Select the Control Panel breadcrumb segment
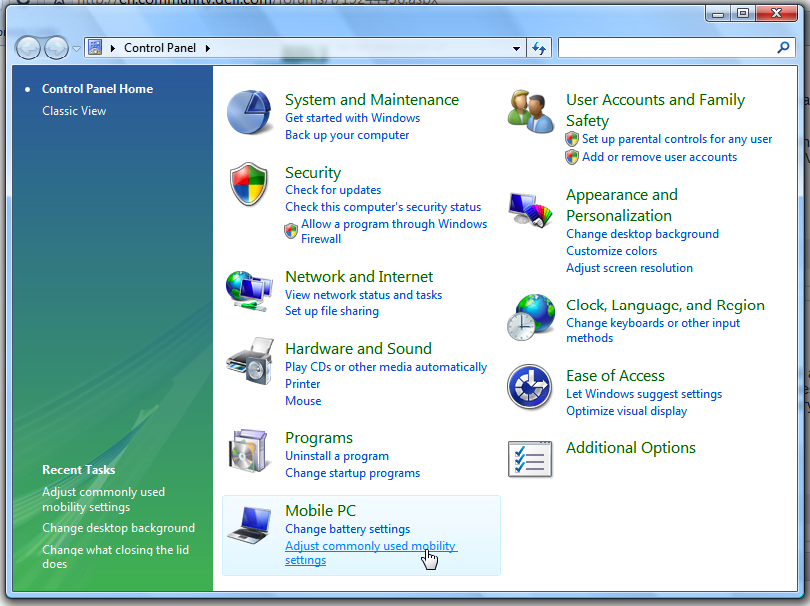 click(x=160, y=48)
